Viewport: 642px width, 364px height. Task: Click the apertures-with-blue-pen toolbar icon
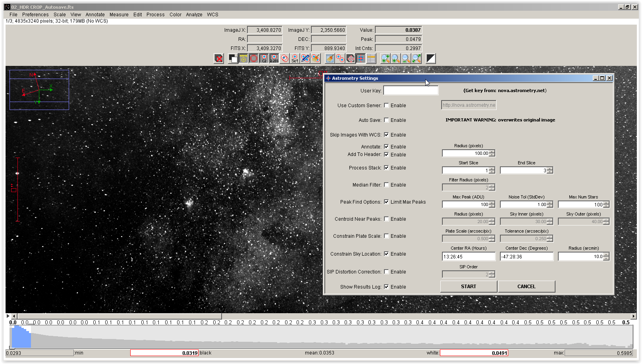tap(305, 59)
